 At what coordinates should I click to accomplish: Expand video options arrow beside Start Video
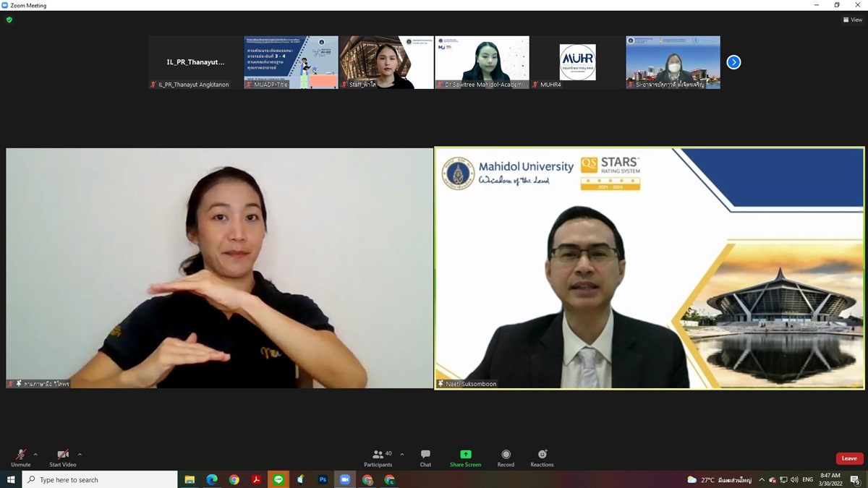click(x=80, y=455)
